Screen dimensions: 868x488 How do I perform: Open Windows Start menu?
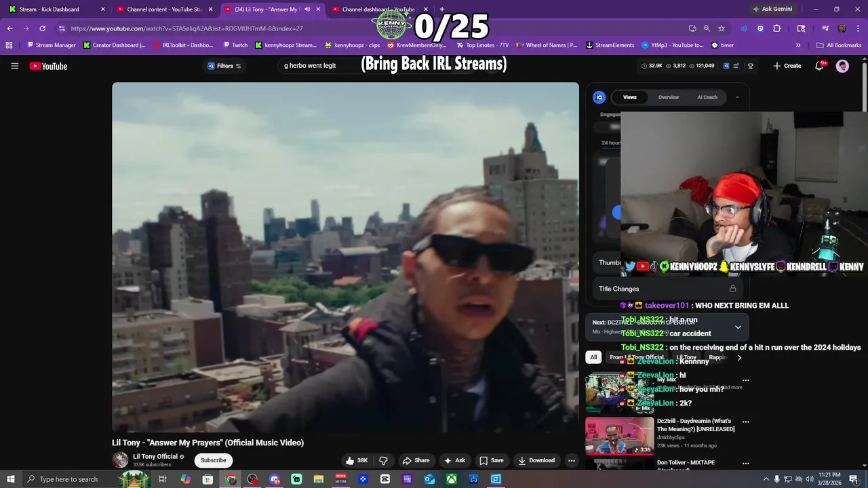pyautogui.click(x=12, y=479)
